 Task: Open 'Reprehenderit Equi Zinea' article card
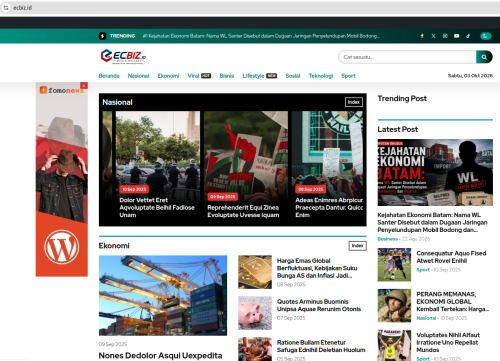click(243, 211)
